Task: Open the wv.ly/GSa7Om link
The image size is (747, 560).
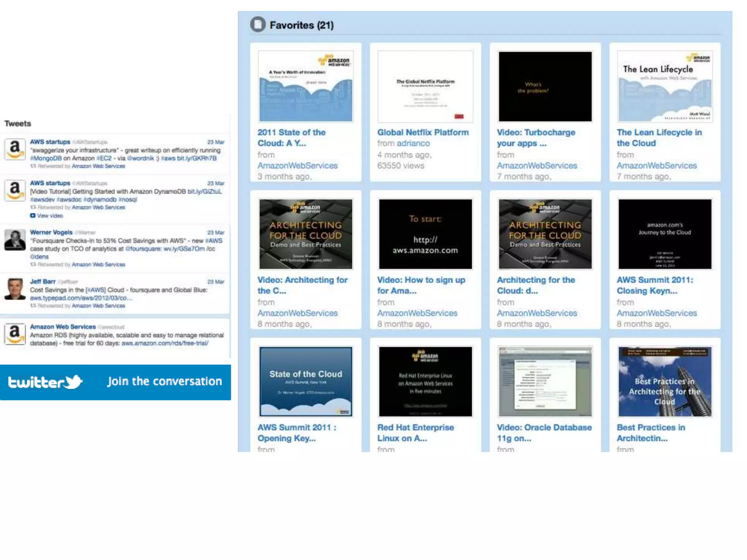Action: pos(184,249)
